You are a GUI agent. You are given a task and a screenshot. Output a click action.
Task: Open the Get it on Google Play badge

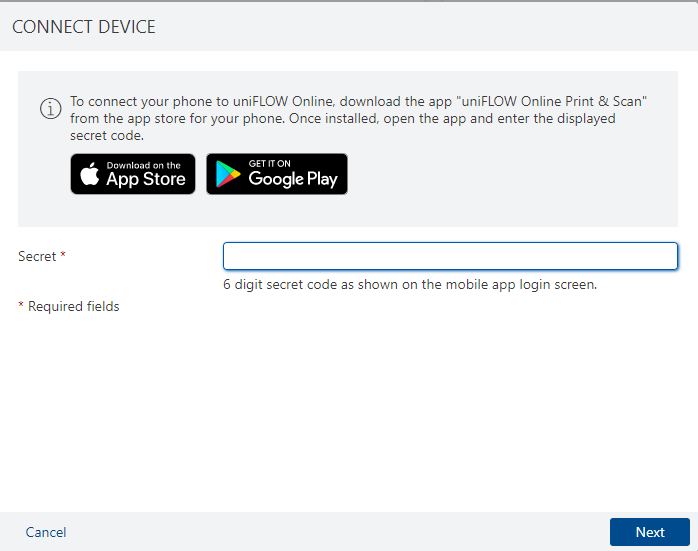tap(277, 174)
